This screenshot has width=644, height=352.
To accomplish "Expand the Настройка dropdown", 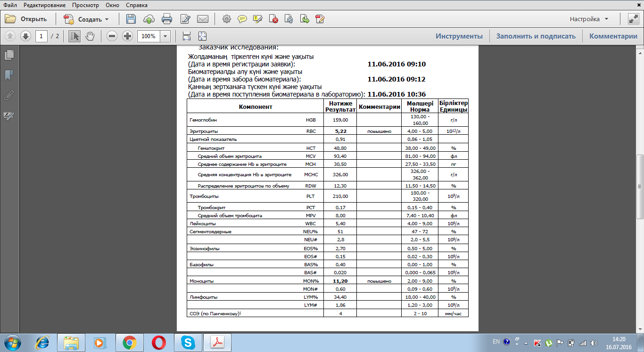I will click(589, 19).
